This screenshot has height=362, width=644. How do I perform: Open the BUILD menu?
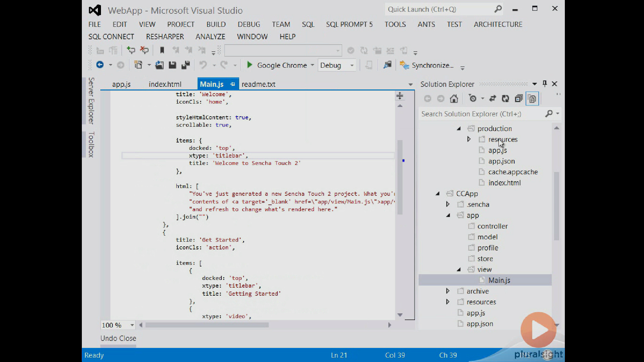[x=216, y=24]
